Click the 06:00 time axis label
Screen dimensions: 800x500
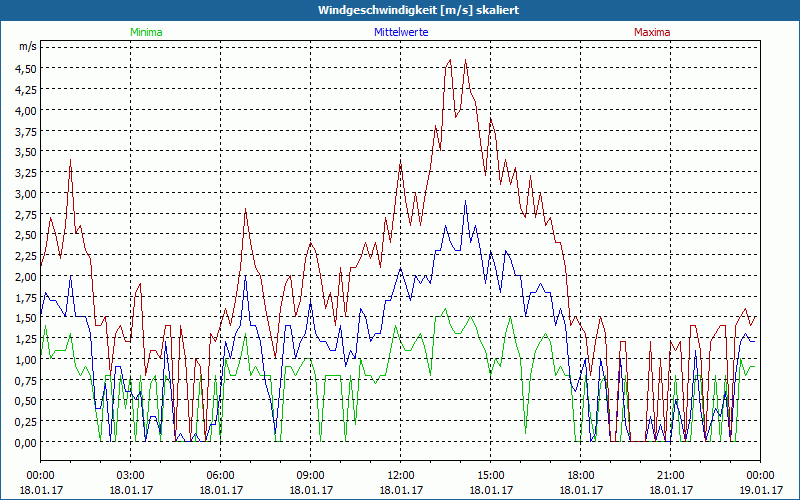[220, 476]
